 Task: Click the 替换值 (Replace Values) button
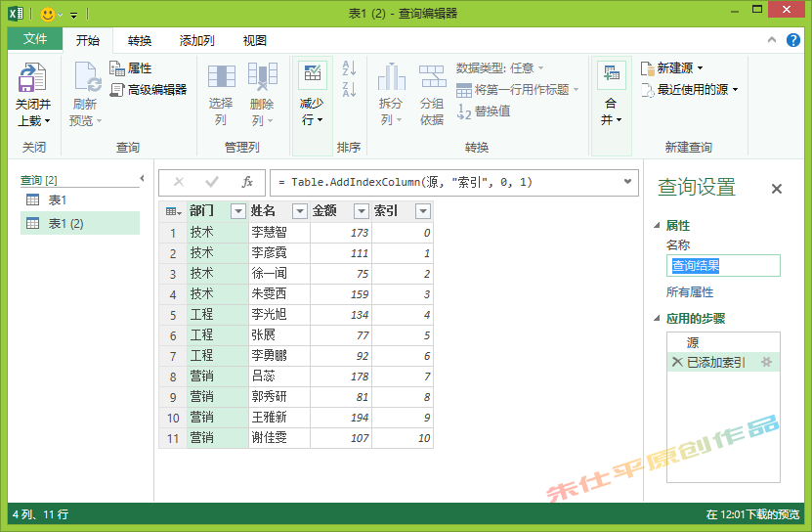(484, 111)
